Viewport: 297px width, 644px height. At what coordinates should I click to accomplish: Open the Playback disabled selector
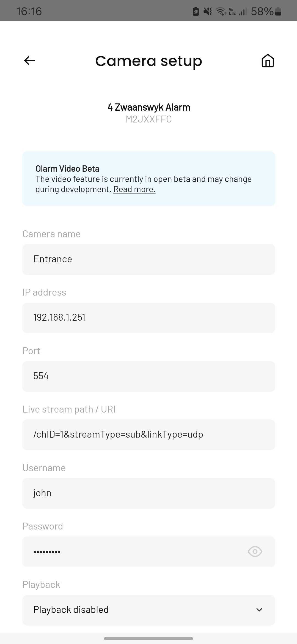pyautogui.click(x=149, y=610)
